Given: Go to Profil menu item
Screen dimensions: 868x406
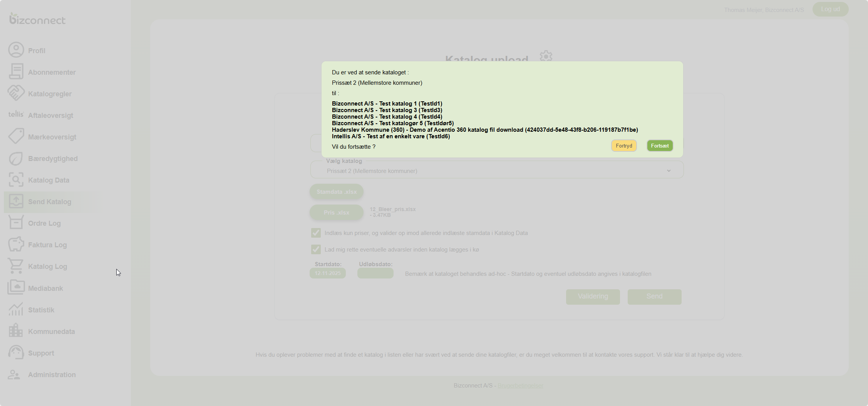Looking at the screenshot, I should 37,50.
